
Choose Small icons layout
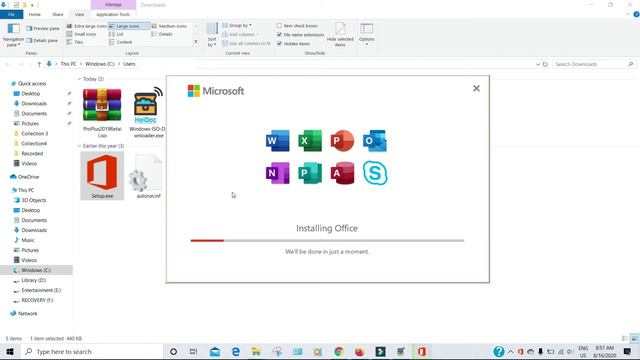(x=81, y=34)
